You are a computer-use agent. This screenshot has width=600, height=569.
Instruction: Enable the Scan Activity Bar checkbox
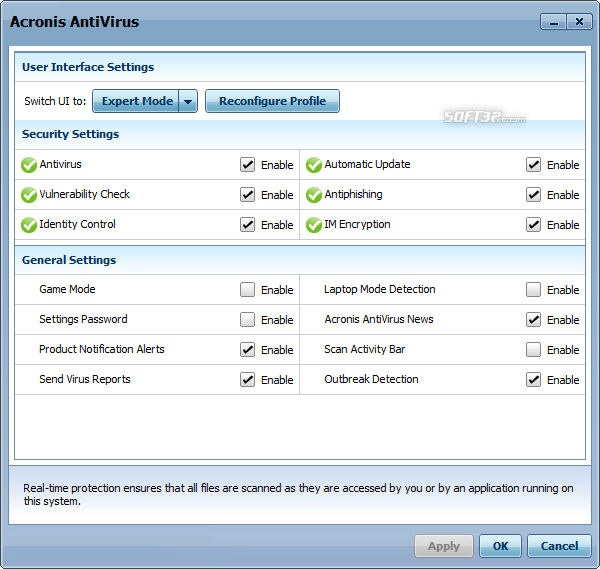click(x=533, y=349)
